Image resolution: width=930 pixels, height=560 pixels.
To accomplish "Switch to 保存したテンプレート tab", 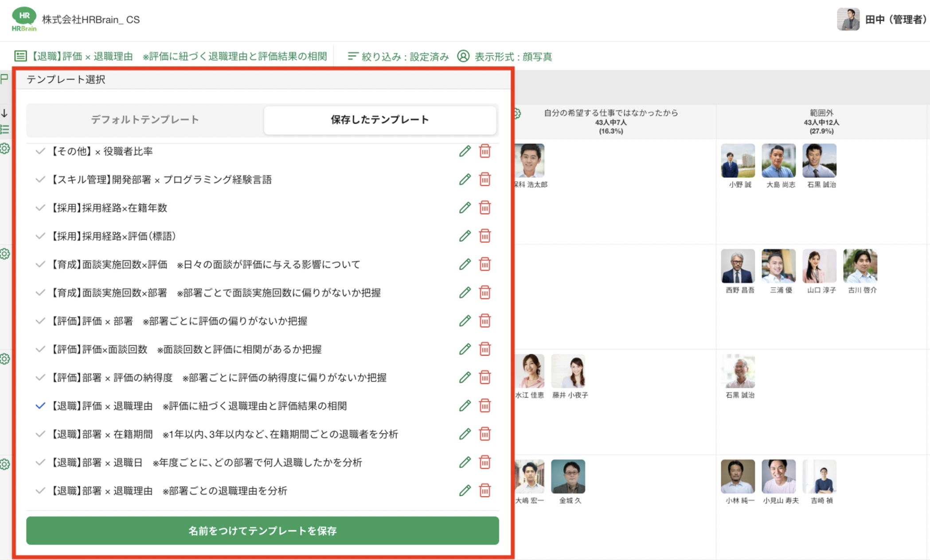I will (x=380, y=120).
